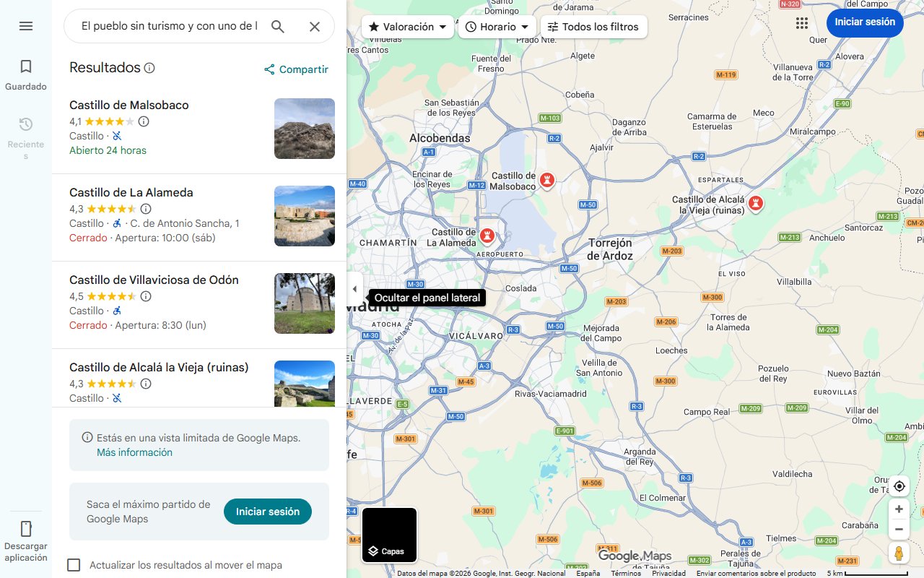
Task: Open the Google apps grid
Action: coord(801,22)
